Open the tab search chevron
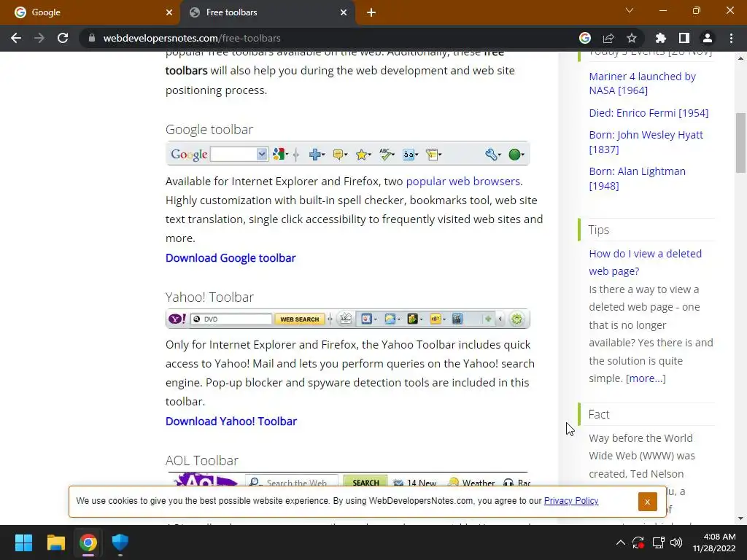 pyautogui.click(x=630, y=10)
